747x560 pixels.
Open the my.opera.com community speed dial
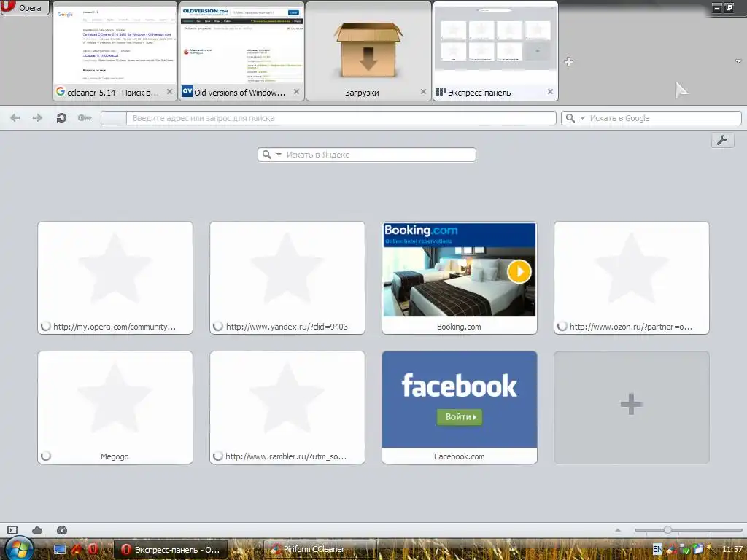tap(115, 278)
